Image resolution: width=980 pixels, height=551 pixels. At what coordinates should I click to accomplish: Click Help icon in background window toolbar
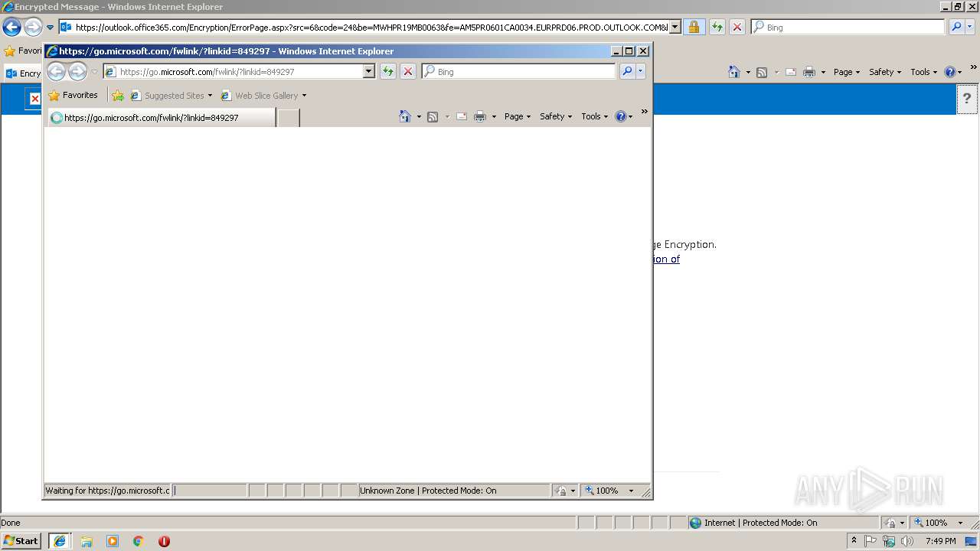coord(950,72)
